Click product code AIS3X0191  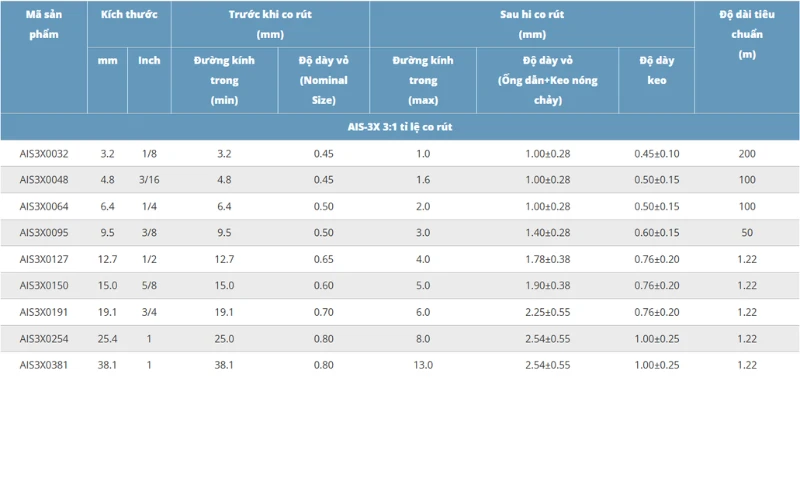(x=44, y=312)
